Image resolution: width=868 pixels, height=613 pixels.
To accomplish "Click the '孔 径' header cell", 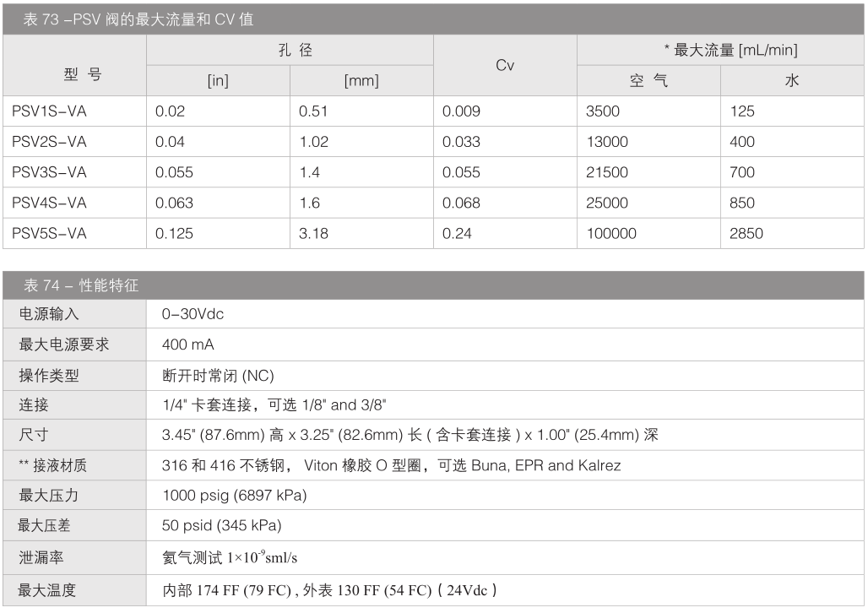I will [x=295, y=51].
